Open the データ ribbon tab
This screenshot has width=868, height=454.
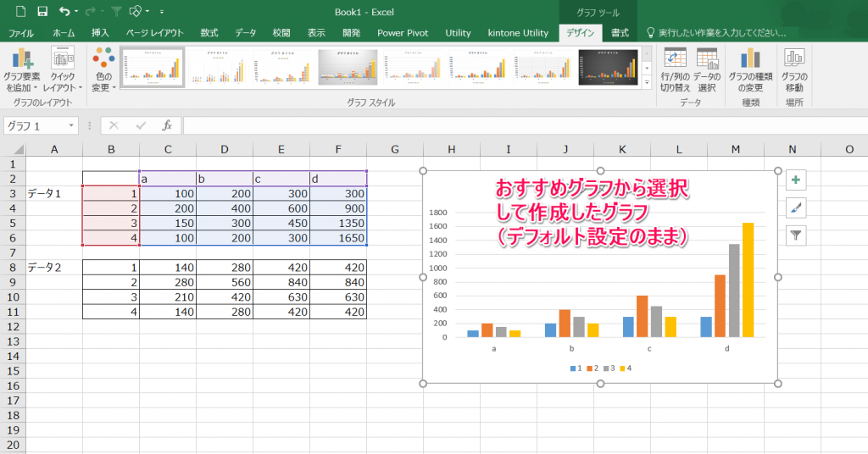click(x=245, y=33)
